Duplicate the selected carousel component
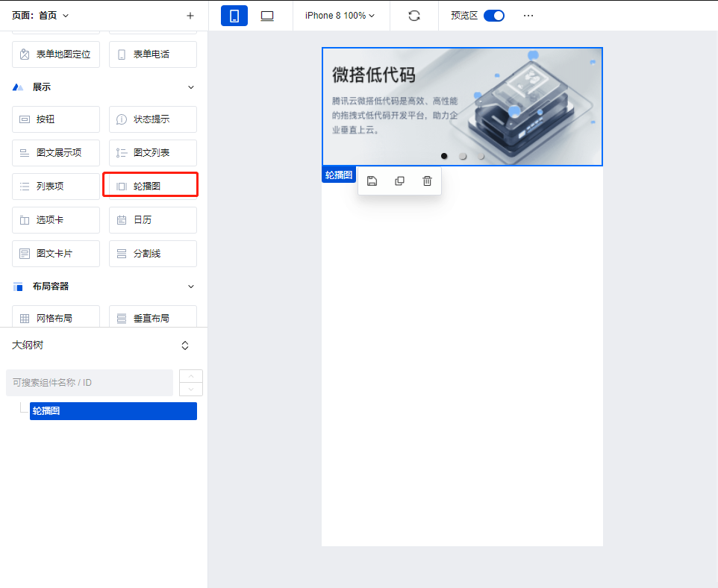The width and height of the screenshot is (718, 588). coord(399,181)
